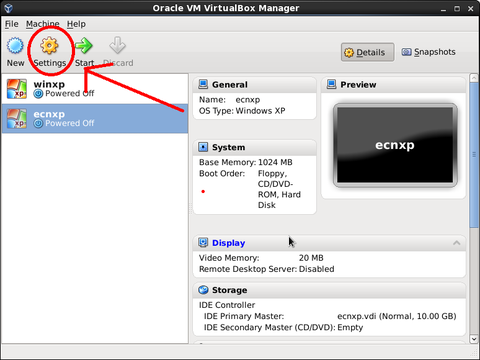Click ecnxp.vdi (Normal, 10.00 GB) text
The height and width of the screenshot is (360, 480).
click(x=397, y=316)
